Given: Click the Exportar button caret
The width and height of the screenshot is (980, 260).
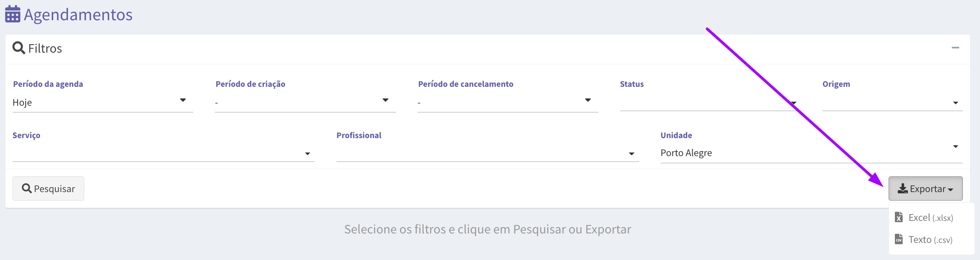Looking at the screenshot, I should coord(950,190).
